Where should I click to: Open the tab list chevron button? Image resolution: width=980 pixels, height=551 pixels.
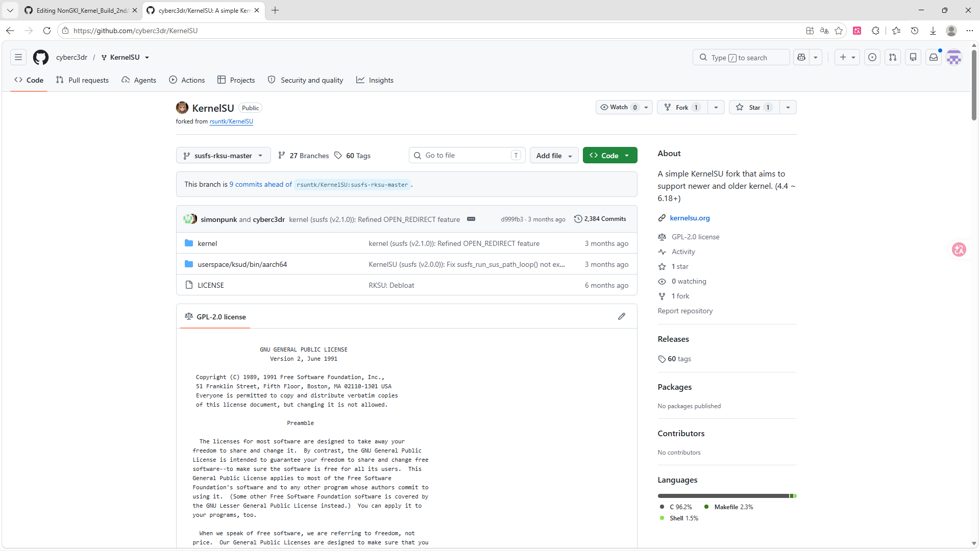click(x=10, y=10)
